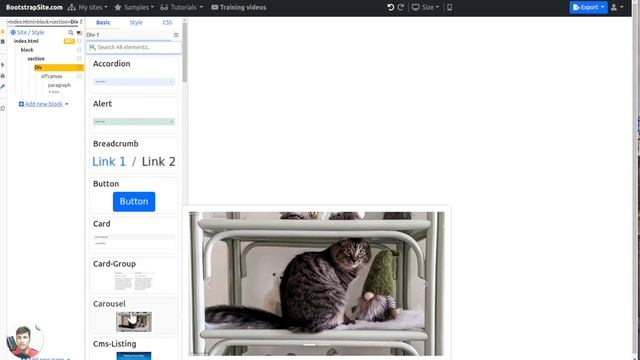Click the US flag language icon

coord(79,33)
